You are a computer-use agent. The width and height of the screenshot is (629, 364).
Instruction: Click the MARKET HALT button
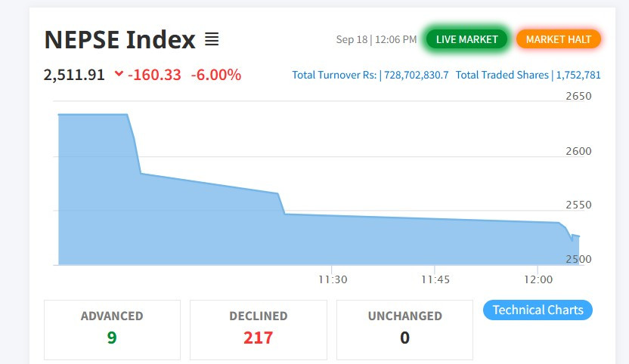click(559, 39)
